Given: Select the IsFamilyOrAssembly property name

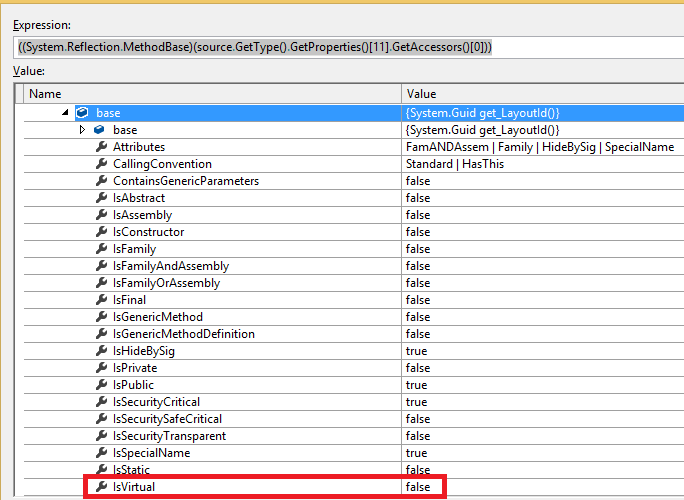Looking at the screenshot, I should click(167, 283).
